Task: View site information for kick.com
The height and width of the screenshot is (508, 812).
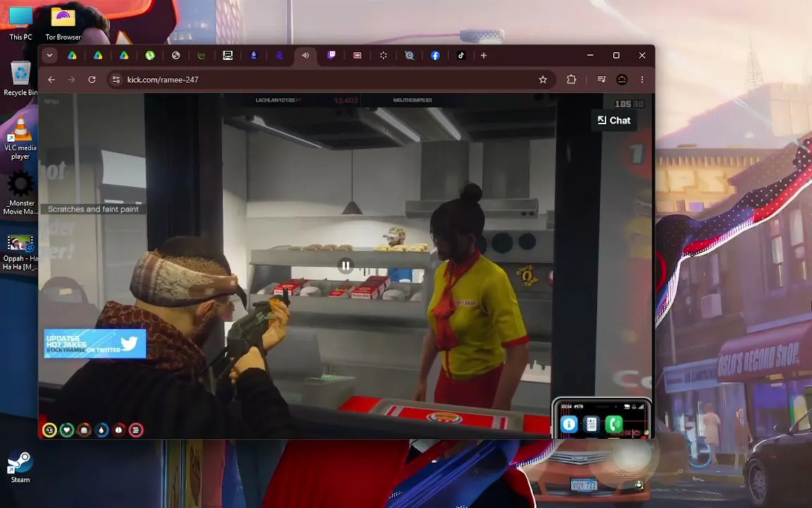Action: point(116,79)
